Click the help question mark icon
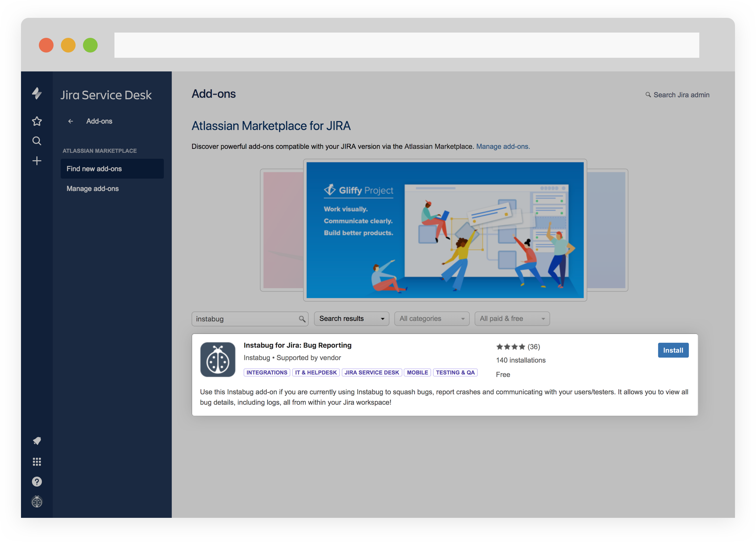This screenshot has width=756, height=542. [37, 482]
